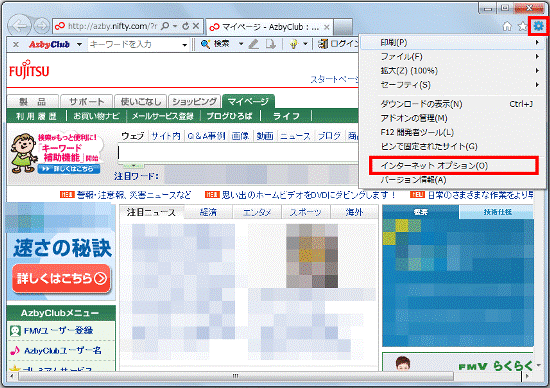550x388 pixels.
Task: Select バージョン情報(A) in menu
Action: [451, 180]
